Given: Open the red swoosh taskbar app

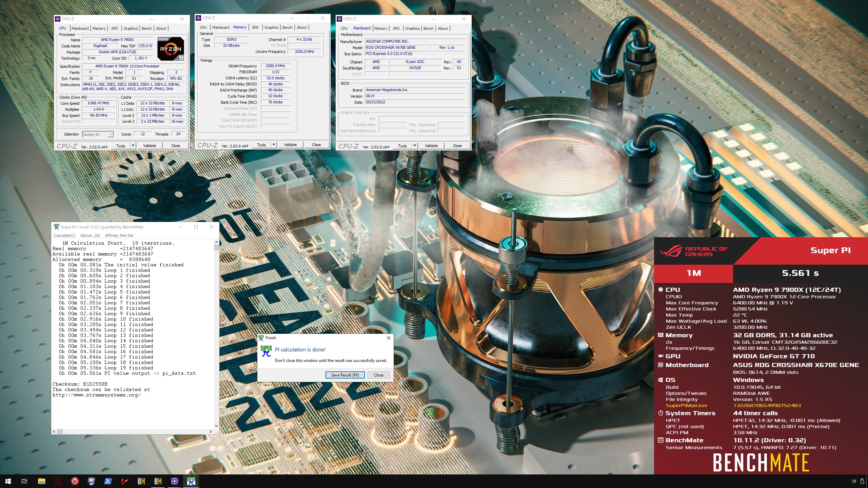Looking at the screenshot, I should [124, 481].
